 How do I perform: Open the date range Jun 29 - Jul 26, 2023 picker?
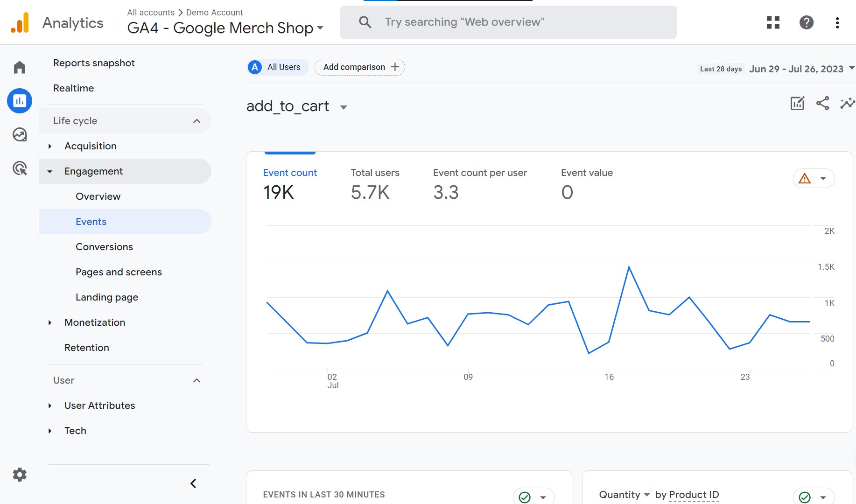tap(801, 69)
